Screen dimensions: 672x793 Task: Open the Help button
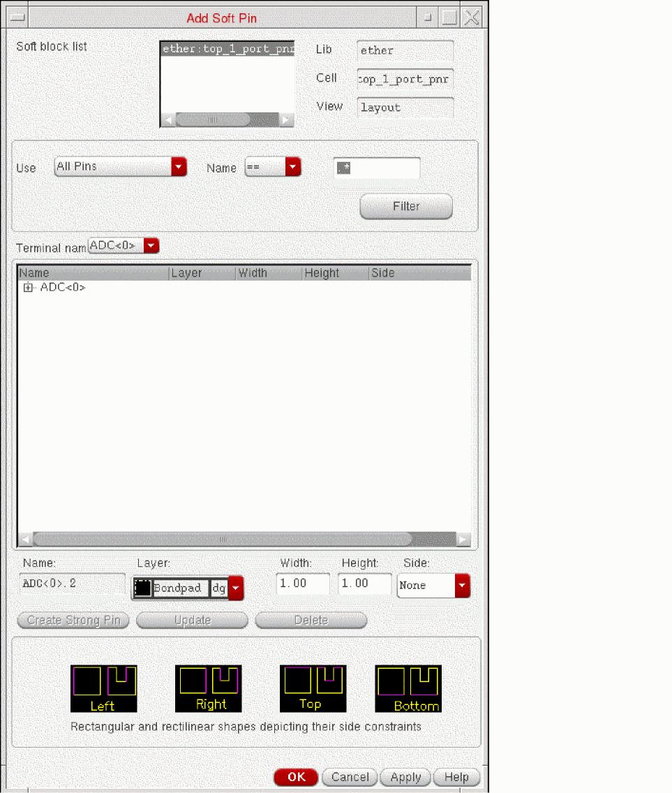(x=456, y=777)
